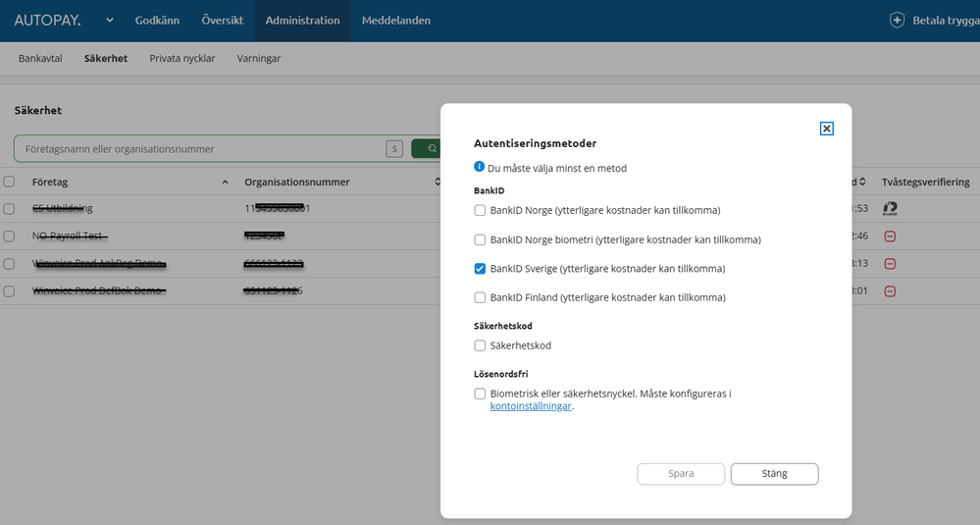This screenshot has height=525, width=980.
Task: Expand the chevron next to AUTOPAY logo
Action: [x=109, y=20]
